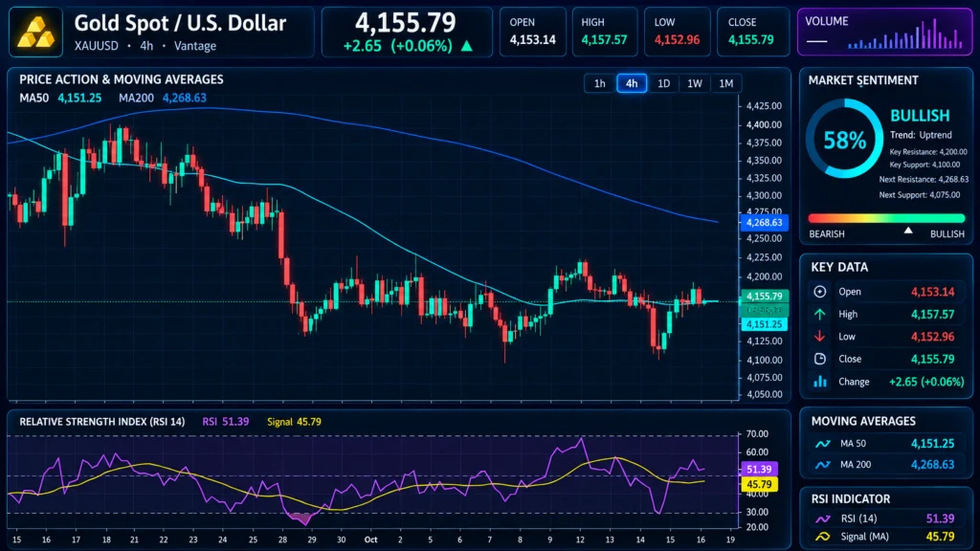Switch chart to 1D timeframe

663,83
